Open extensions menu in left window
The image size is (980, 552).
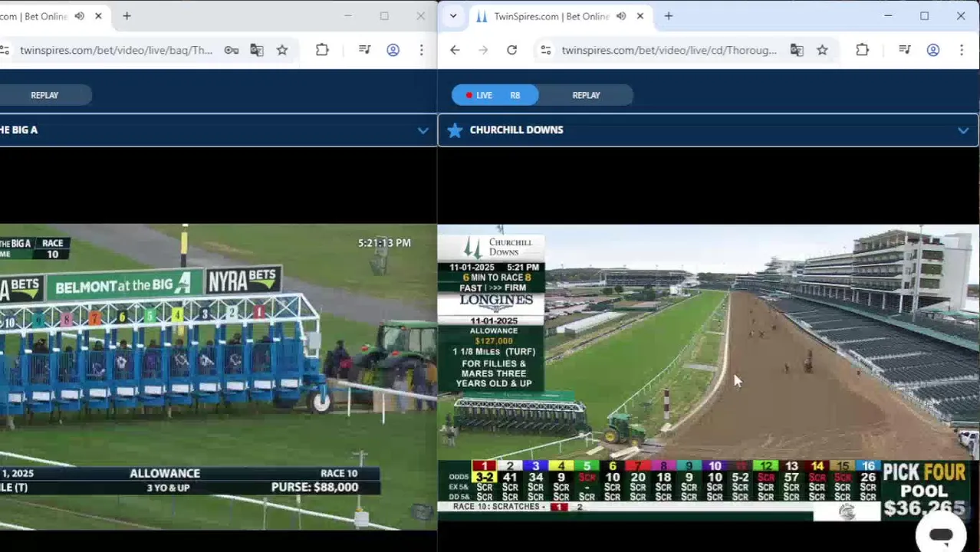coord(322,50)
